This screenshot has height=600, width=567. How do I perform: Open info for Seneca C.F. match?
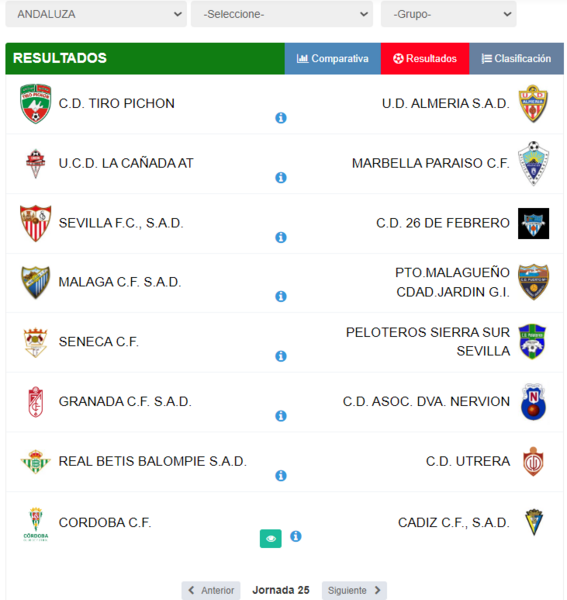pos(281,356)
